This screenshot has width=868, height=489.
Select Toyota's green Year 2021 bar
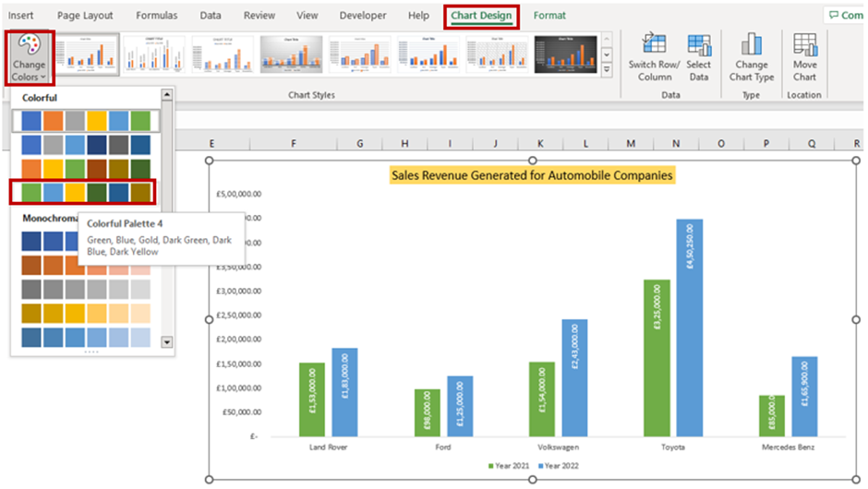tap(657, 358)
